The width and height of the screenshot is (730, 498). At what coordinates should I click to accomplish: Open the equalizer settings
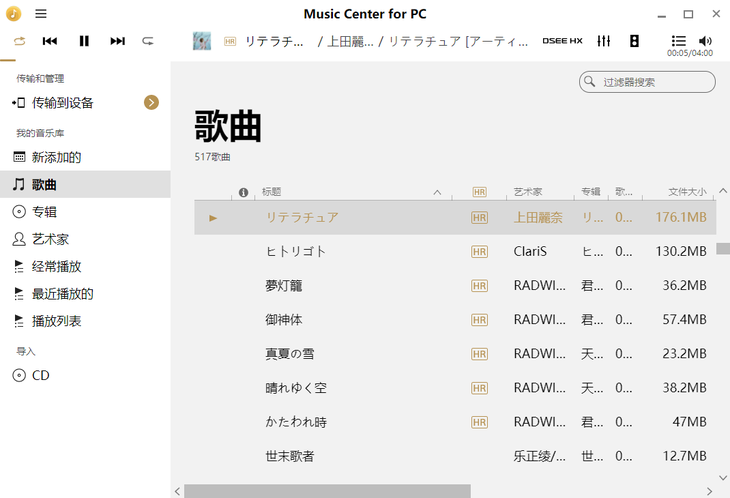[603, 41]
